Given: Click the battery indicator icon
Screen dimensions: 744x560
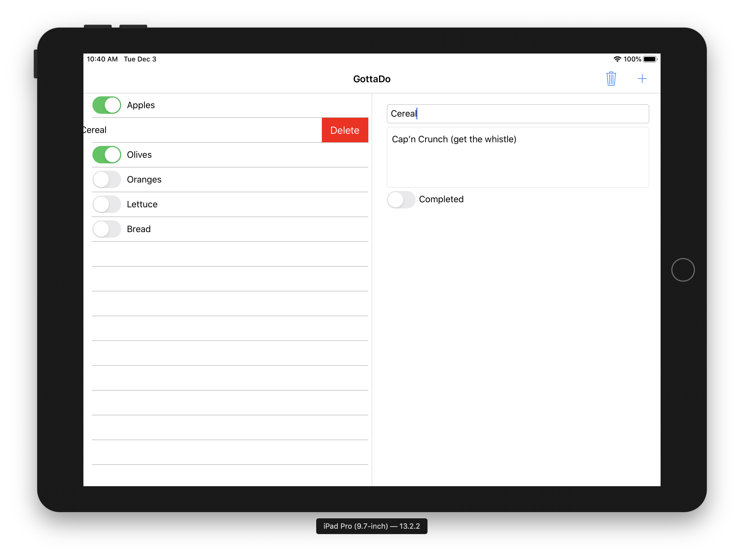Looking at the screenshot, I should coord(650,59).
